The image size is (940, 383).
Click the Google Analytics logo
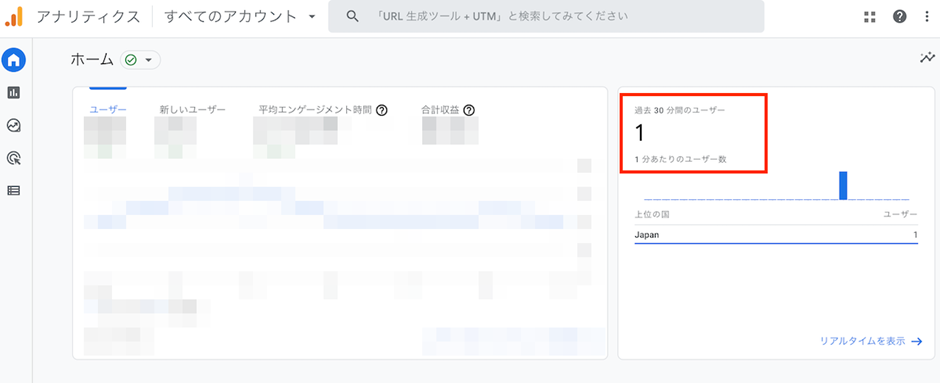tap(14, 17)
